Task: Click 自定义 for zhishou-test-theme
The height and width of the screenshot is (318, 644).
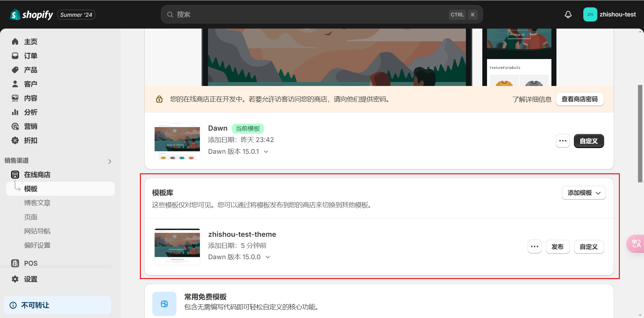Action: click(x=589, y=247)
